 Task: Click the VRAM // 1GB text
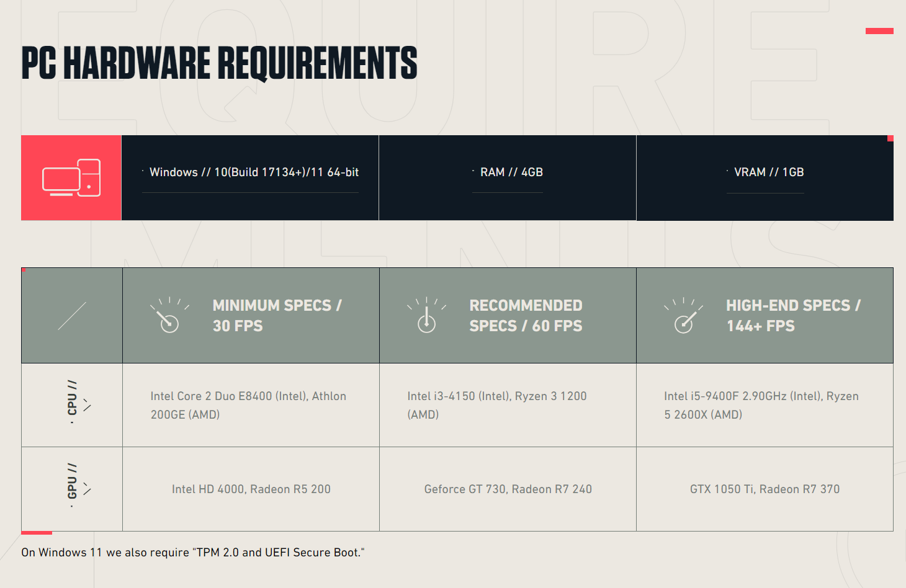[x=769, y=172]
